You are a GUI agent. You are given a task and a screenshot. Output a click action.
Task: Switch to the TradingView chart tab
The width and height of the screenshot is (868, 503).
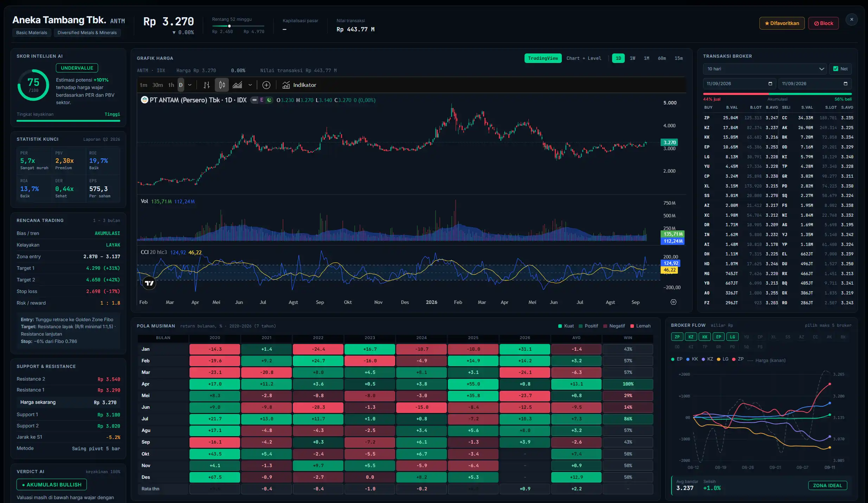pyautogui.click(x=543, y=58)
